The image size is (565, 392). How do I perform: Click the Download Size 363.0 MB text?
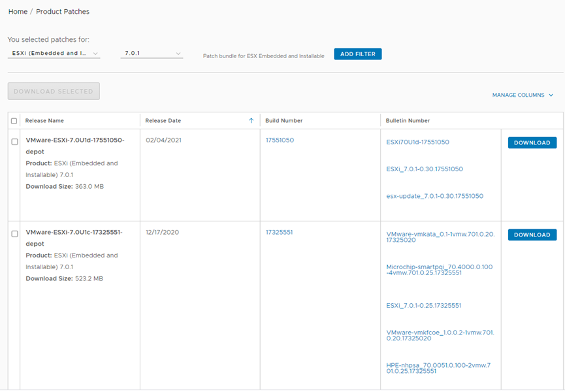65,187
